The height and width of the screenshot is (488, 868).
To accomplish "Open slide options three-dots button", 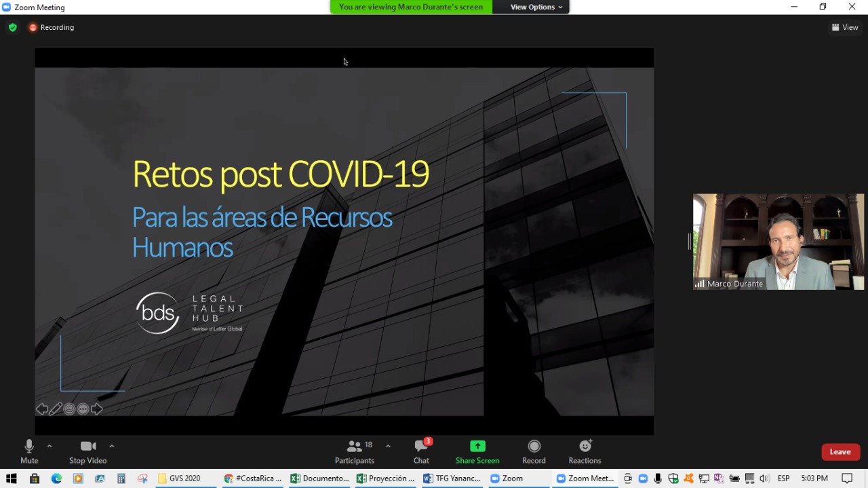I will (x=83, y=409).
